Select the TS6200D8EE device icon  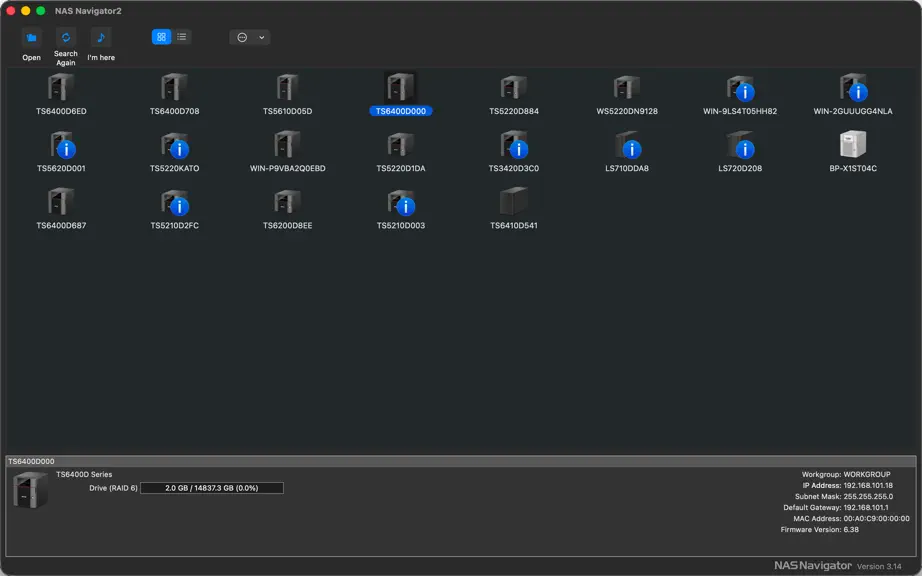tap(287, 202)
